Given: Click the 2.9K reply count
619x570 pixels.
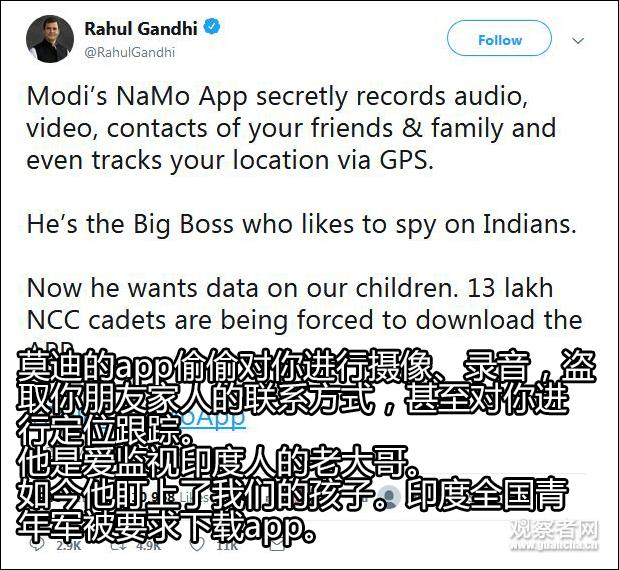Looking at the screenshot, I should pos(68,547).
